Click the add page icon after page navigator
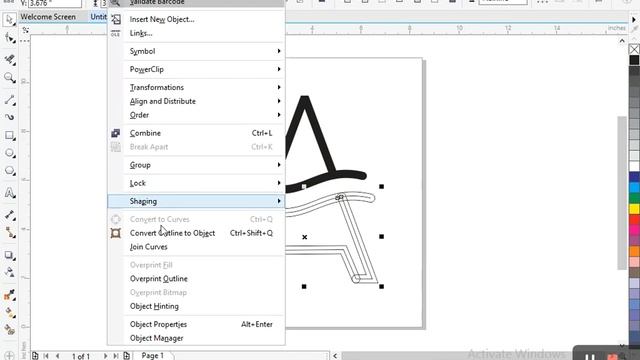This screenshot has height=360, width=640. coord(127,356)
